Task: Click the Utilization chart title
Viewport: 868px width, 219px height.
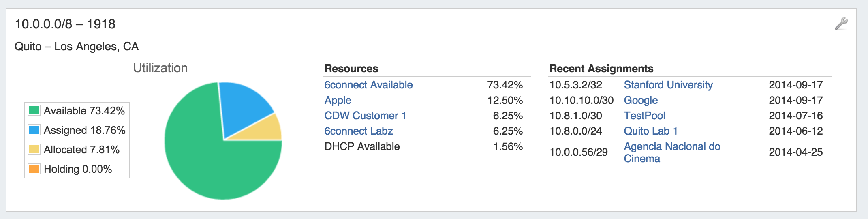Action: point(160,68)
